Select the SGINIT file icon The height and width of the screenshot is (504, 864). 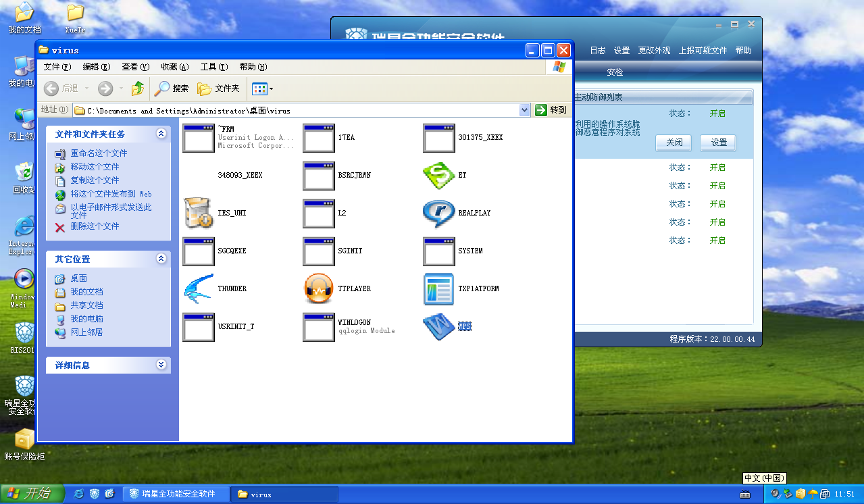319,251
